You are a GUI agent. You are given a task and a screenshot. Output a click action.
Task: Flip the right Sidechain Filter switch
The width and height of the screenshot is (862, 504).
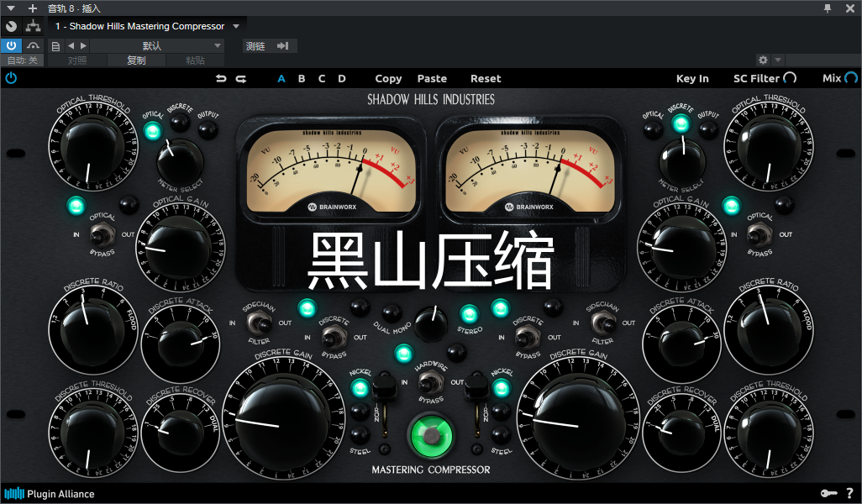pos(602,323)
